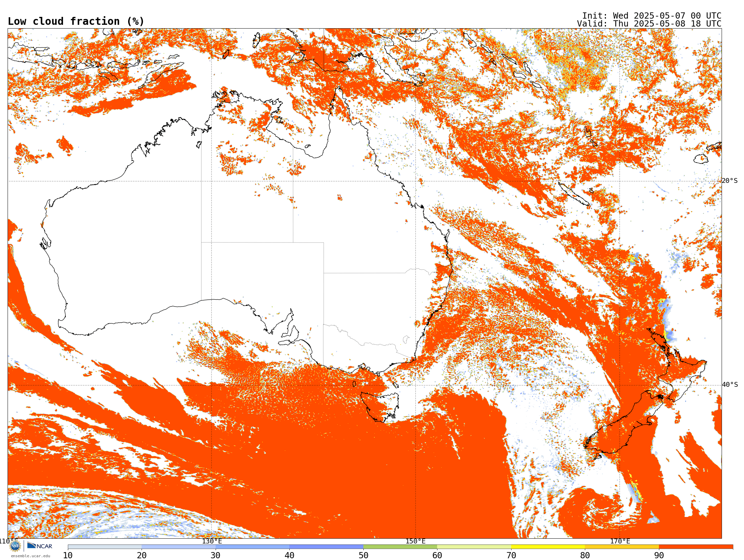
Task: Click the '130°E' longitude label
Action: [x=212, y=541]
